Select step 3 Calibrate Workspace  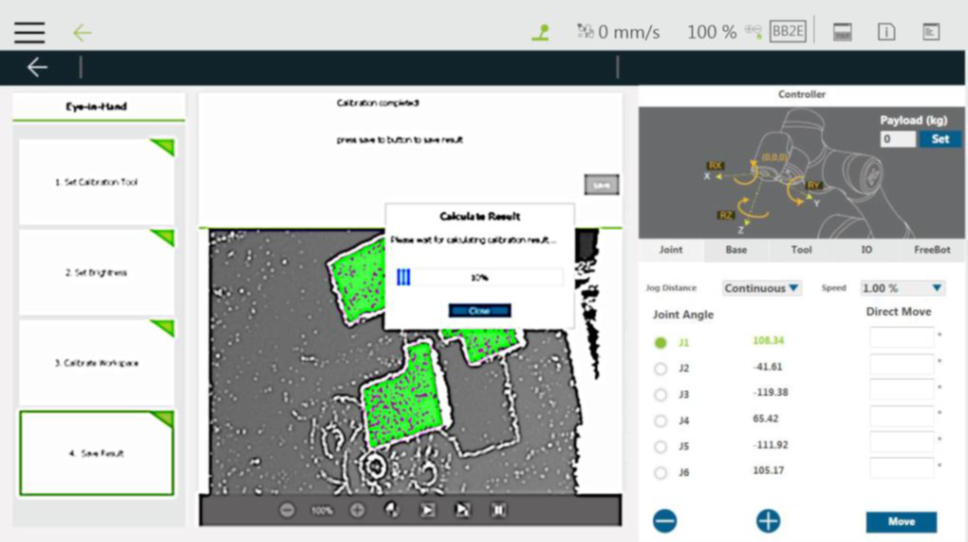(x=97, y=363)
